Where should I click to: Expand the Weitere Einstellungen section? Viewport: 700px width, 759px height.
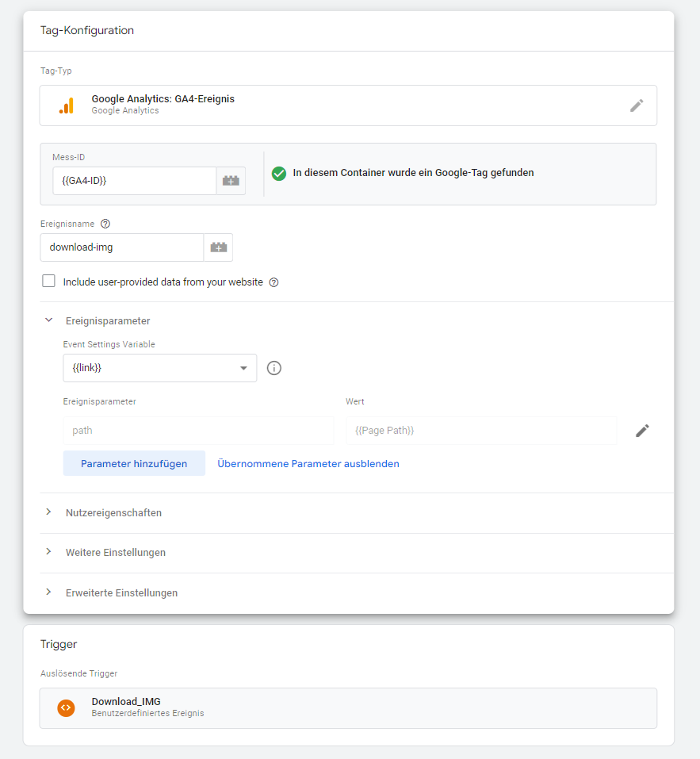[x=49, y=553]
